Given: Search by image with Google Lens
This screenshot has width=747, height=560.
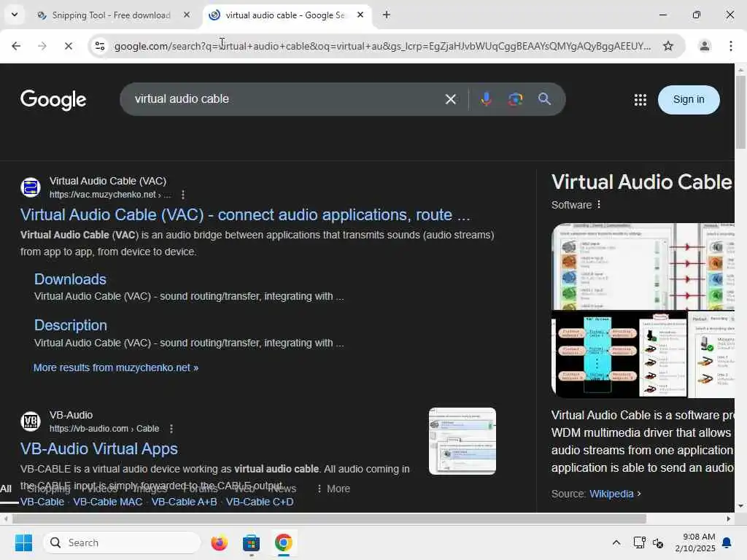Looking at the screenshot, I should point(515,99).
